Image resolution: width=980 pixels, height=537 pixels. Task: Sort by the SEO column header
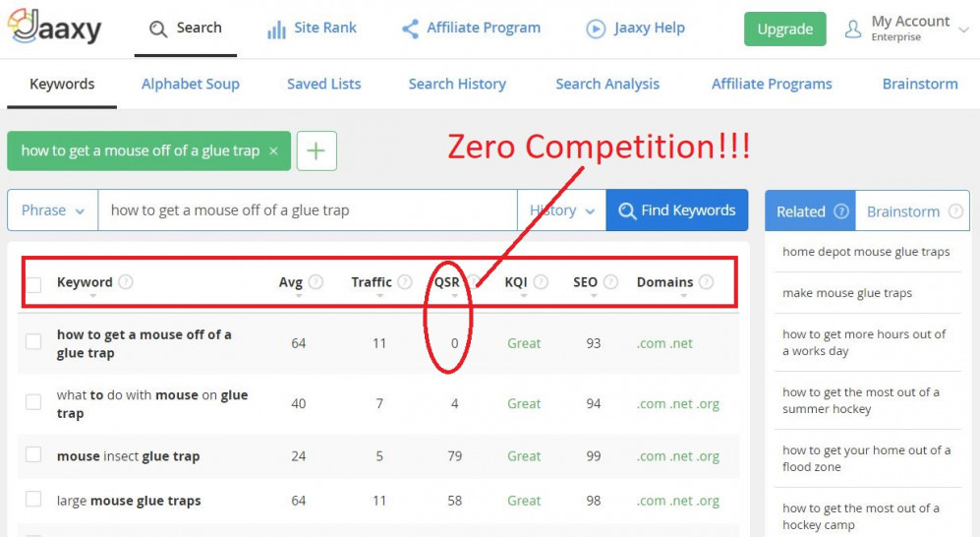click(x=585, y=282)
